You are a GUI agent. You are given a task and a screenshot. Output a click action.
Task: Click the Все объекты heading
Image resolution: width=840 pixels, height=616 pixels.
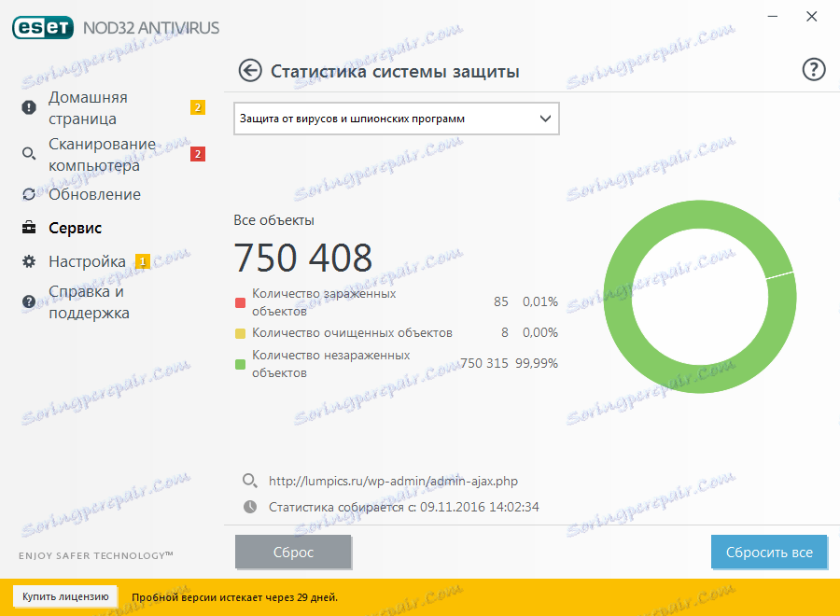273,220
